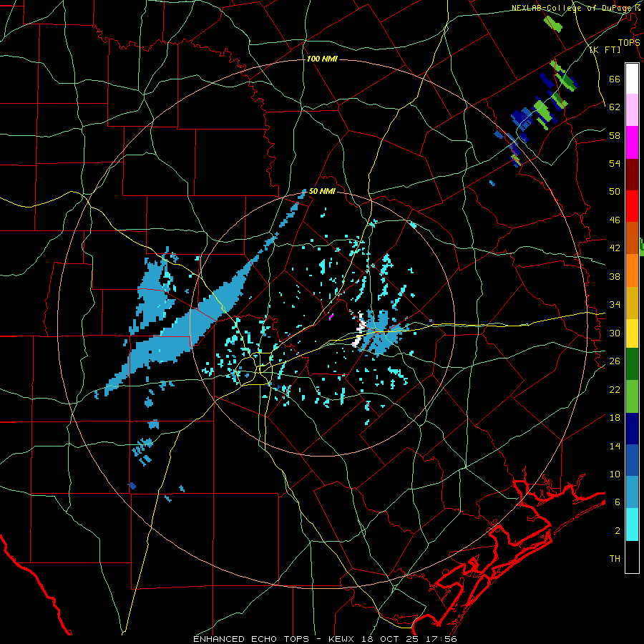Click the '38' legend value
Image resolution: width=644 pixels, height=644 pixels.
pos(615,276)
